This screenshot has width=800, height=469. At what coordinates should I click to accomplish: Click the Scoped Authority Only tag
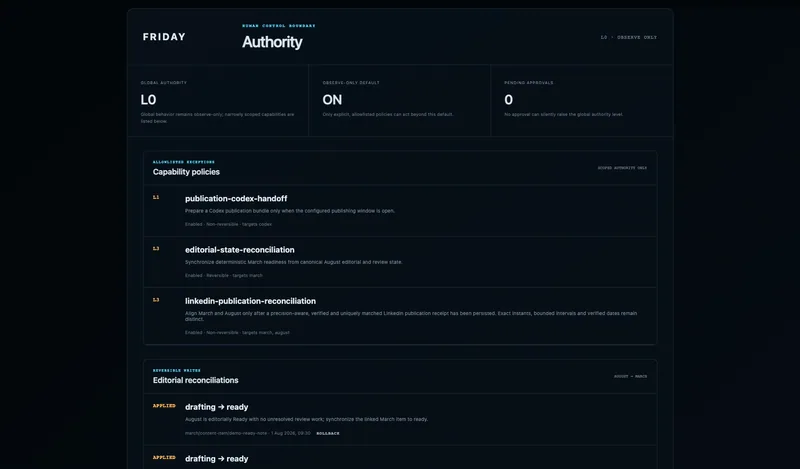(622, 167)
